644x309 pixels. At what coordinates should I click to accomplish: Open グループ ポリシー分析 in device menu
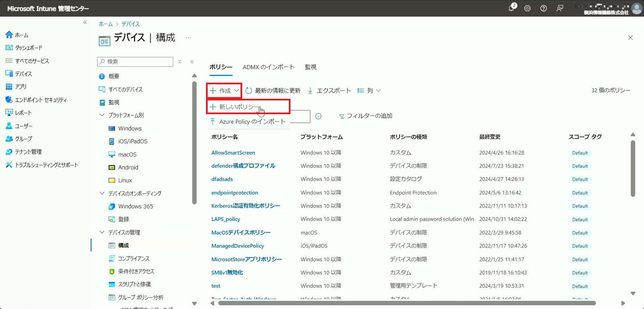pos(136,297)
